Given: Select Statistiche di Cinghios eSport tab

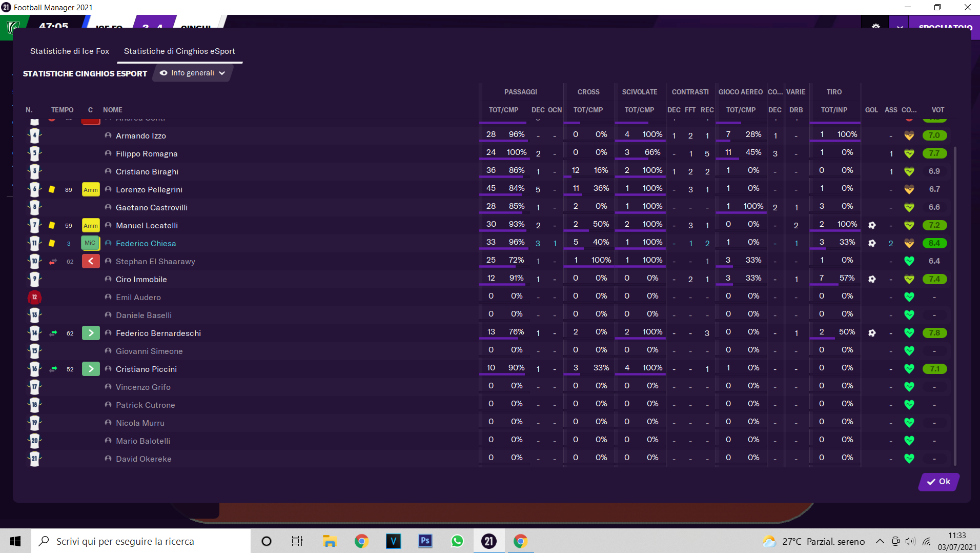Looking at the screenshot, I should click(x=179, y=51).
